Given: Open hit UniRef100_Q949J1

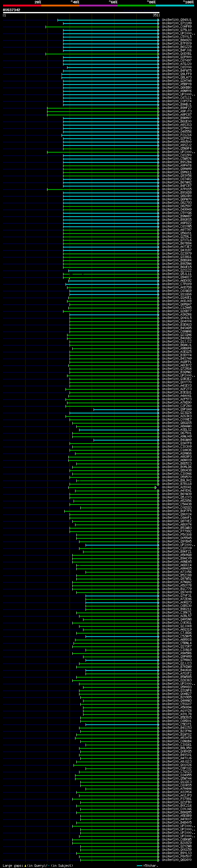Looking at the screenshot, I should 177,20.
